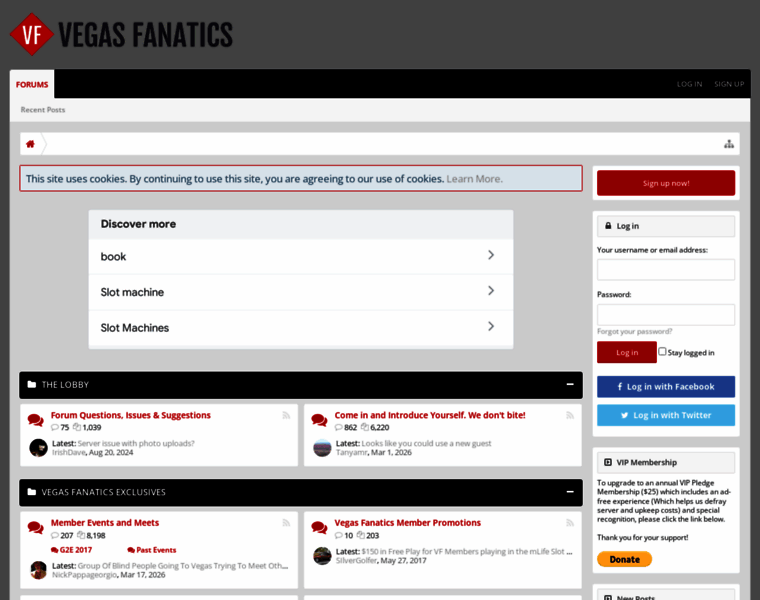Click username Tanyamr

coord(352,453)
